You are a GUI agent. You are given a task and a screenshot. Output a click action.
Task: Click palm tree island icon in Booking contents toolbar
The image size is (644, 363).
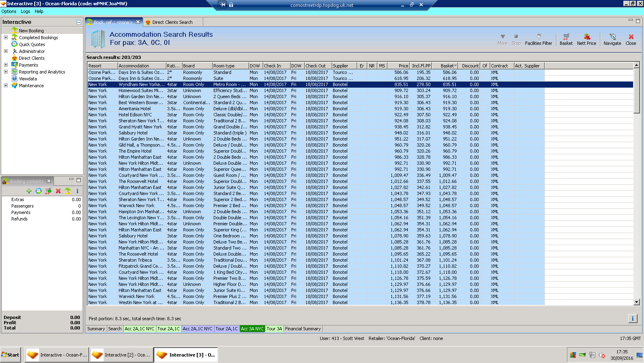click(x=68, y=191)
